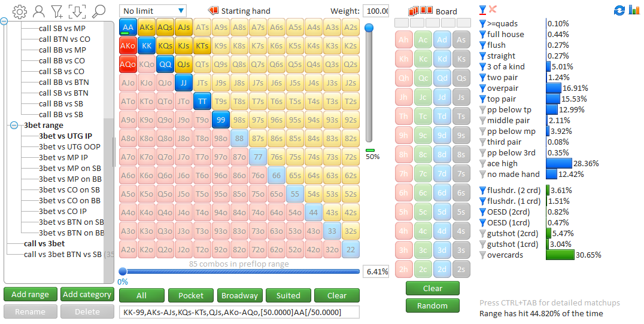Collapse the top-level tree node
644x324 pixels.
pos(4,20)
